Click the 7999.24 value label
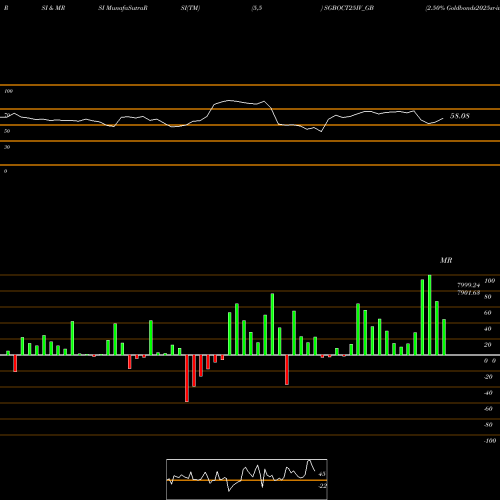The width and height of the screenshot is (500, 500). 468,285
